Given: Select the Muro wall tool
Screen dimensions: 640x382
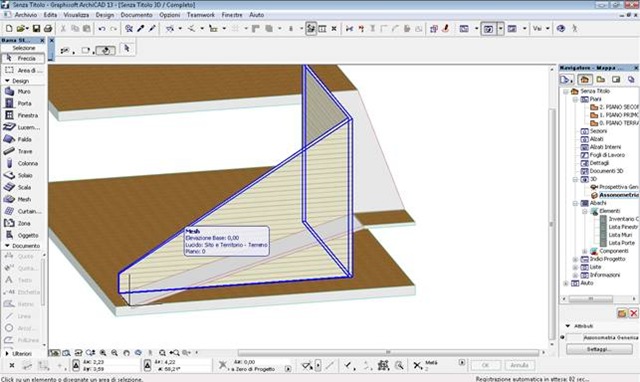Looking at the screenshot, I should (23, 91).
